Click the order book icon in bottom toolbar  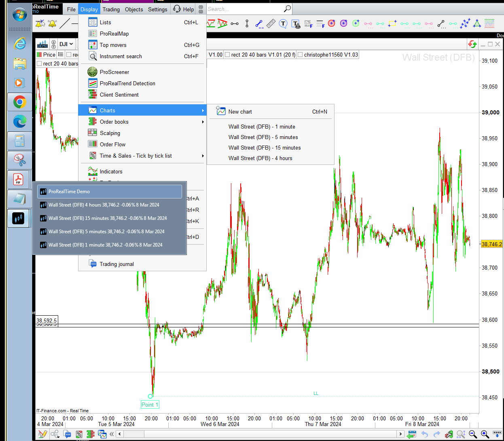coord(91,435)
